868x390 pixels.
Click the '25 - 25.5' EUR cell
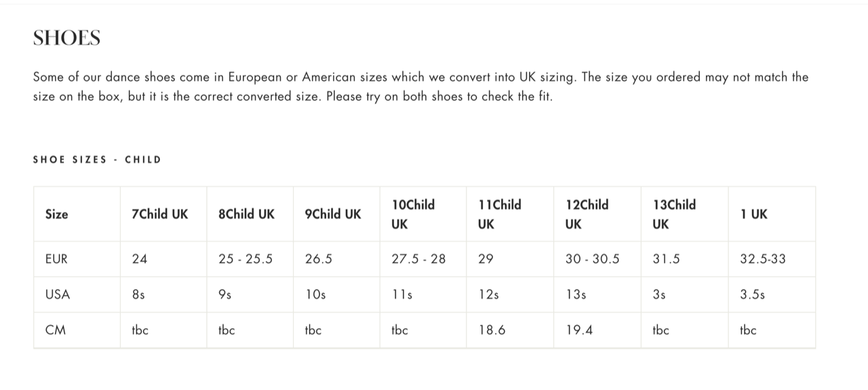coord(245,259)
